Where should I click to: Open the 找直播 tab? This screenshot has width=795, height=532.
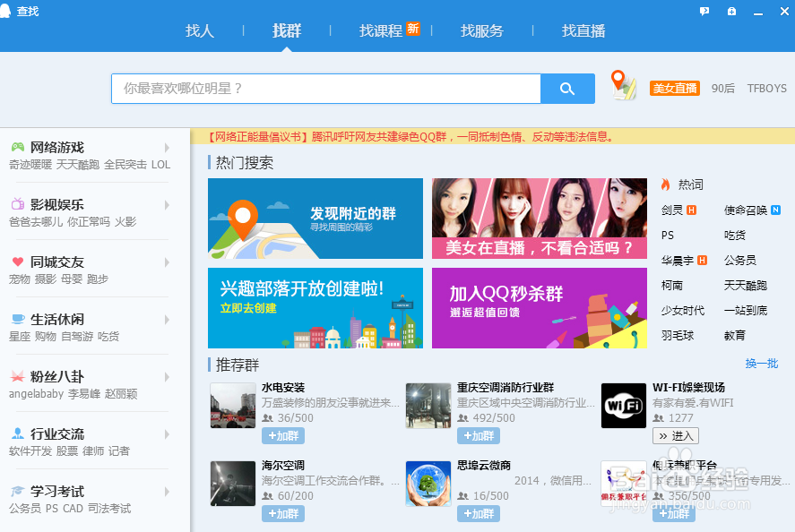[x=583, y=30]
